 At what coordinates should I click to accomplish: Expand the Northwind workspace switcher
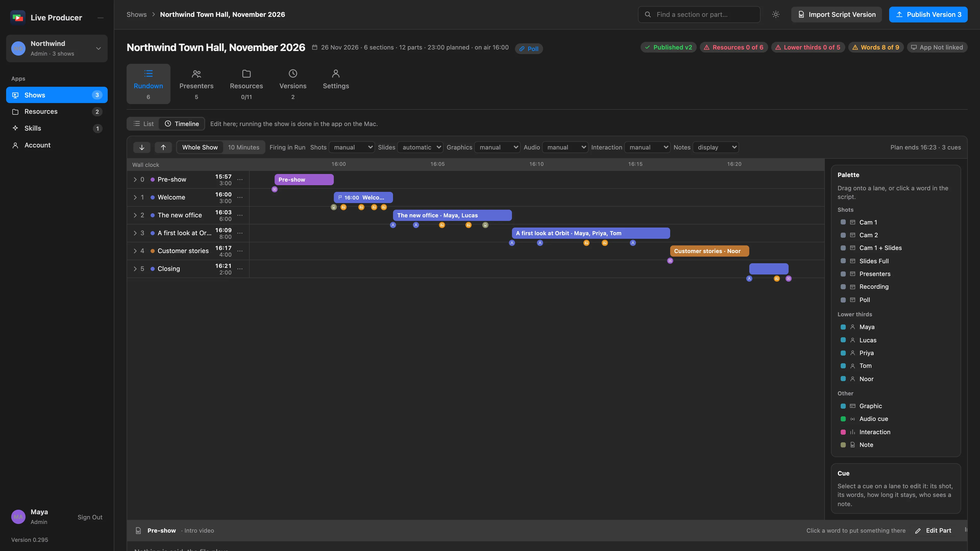(57, 48)
